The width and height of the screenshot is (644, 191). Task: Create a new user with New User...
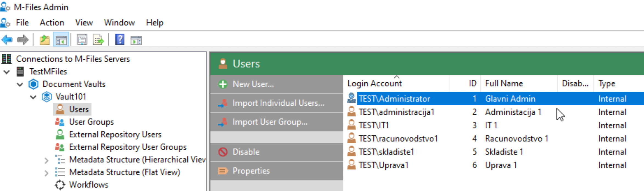pos(277,84)
